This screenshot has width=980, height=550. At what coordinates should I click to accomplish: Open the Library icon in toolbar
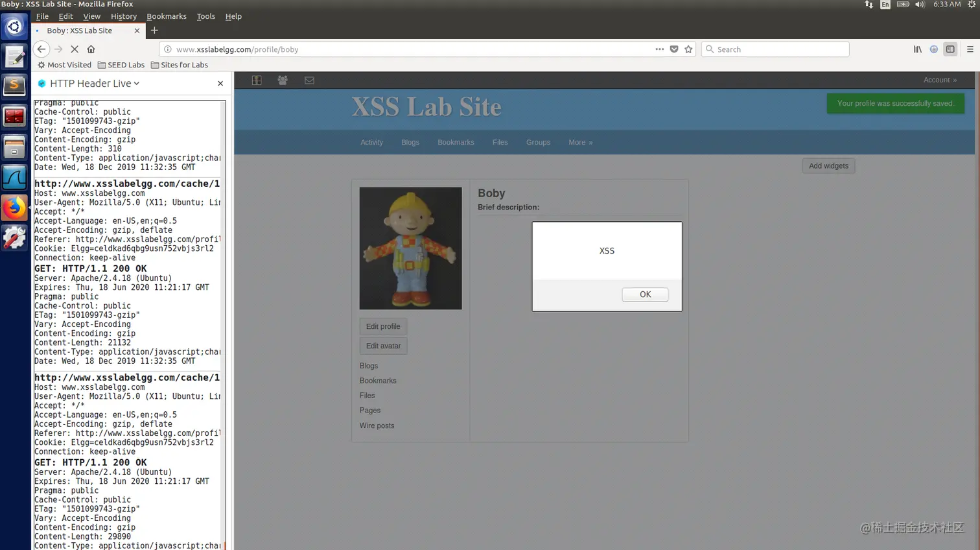click(918, 49)
